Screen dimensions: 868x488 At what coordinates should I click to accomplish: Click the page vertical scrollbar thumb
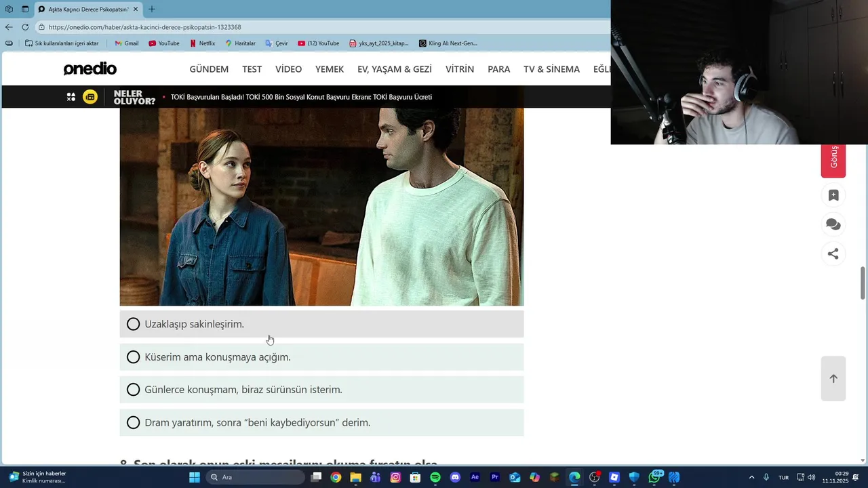coord(863,283)
